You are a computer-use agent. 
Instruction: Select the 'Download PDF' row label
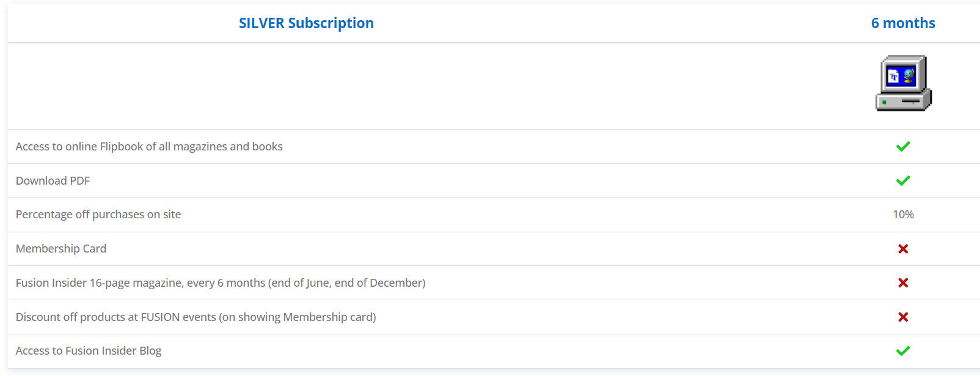click(53, 181)
